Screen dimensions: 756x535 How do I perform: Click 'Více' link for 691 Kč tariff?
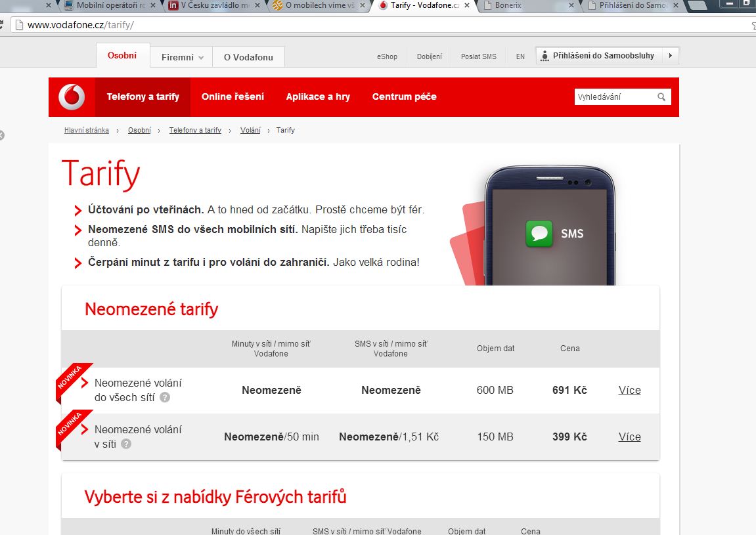[630, 391]
